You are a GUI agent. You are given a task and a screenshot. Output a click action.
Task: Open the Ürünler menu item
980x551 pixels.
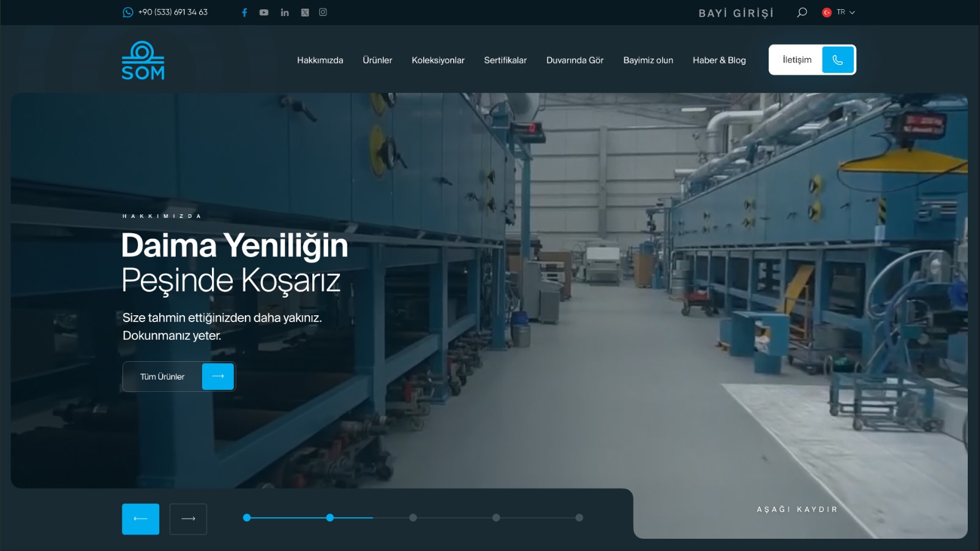377,60
